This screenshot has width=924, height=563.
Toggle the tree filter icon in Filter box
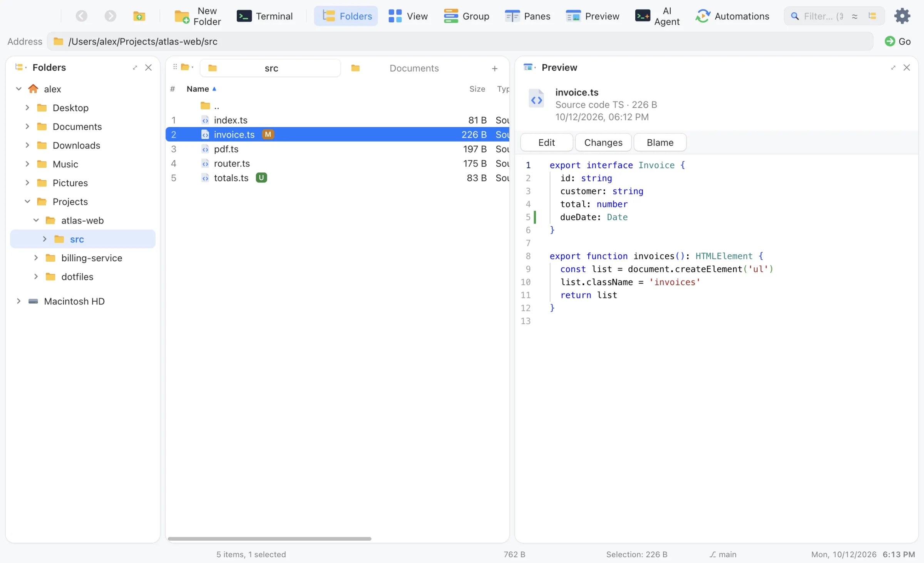tap(872, 16)
